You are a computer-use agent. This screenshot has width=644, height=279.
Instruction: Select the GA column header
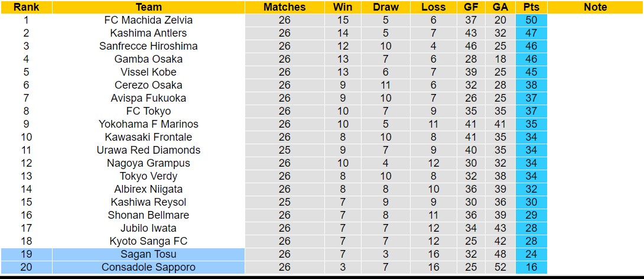click(x=499, y=7)
